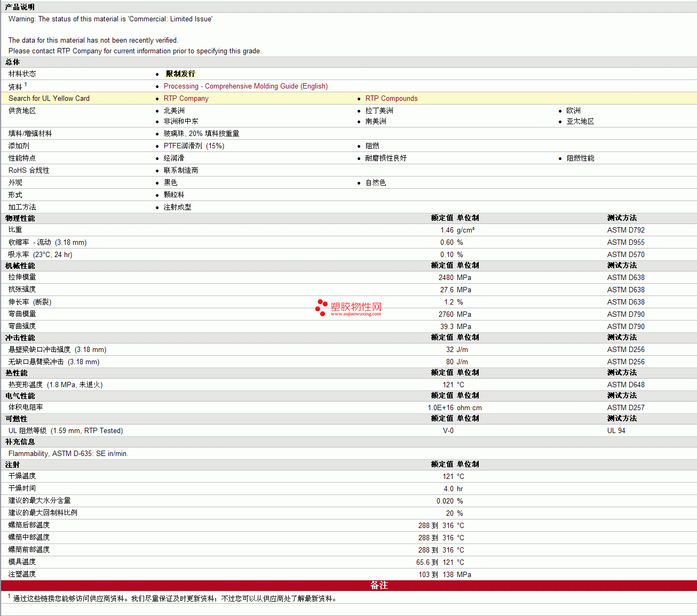Select the 'Commercial: Limited Issue' warning line
697x616 pixels.
(x=110, y=19)
